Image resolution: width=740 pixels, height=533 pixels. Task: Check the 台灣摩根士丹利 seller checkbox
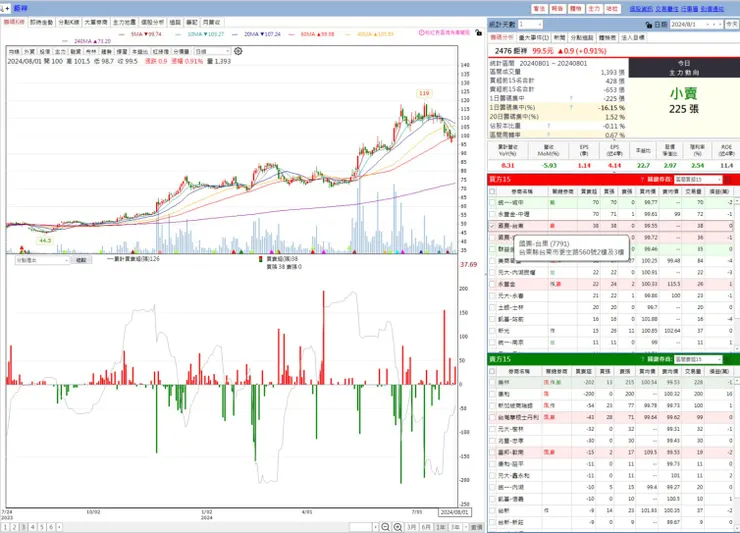coord(492,417)
